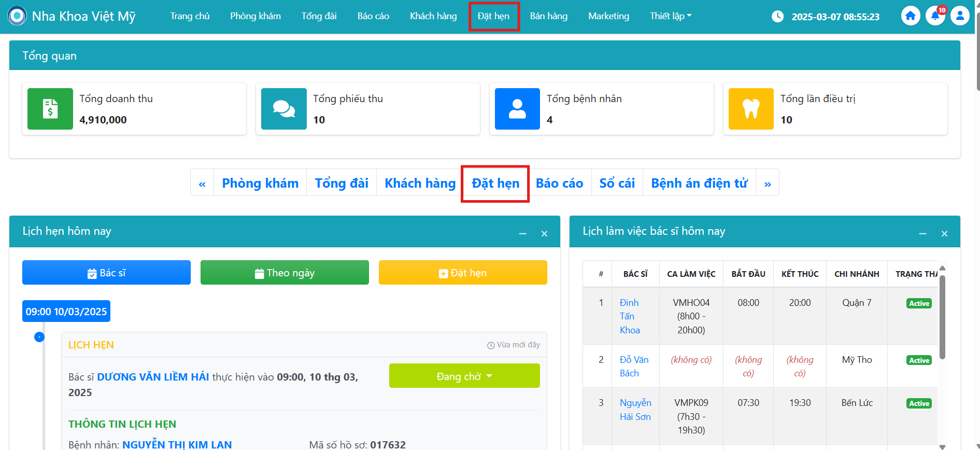Collapse the doctor work schedule panel
Screen dimensions: 980x450
click(x=922, y=234)
